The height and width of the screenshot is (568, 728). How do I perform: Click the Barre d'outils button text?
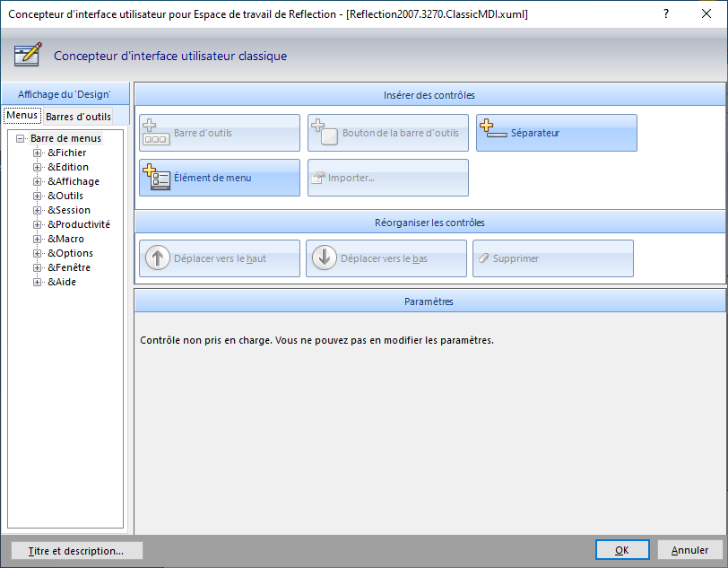203,133
